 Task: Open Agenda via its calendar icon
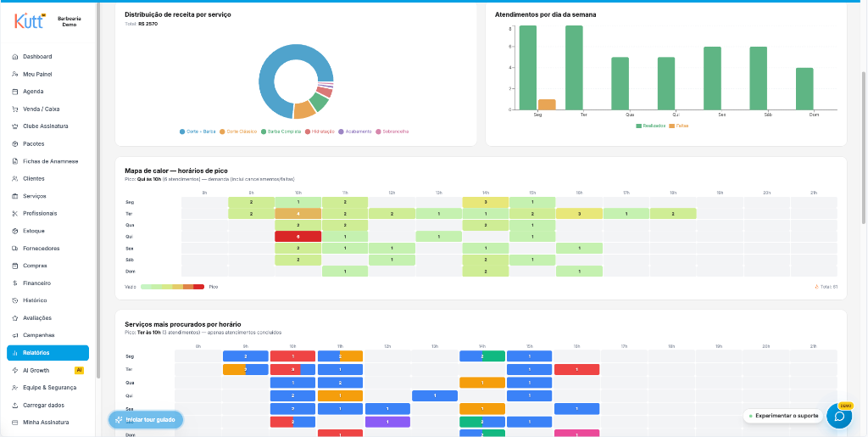click(x=15, y=92)
